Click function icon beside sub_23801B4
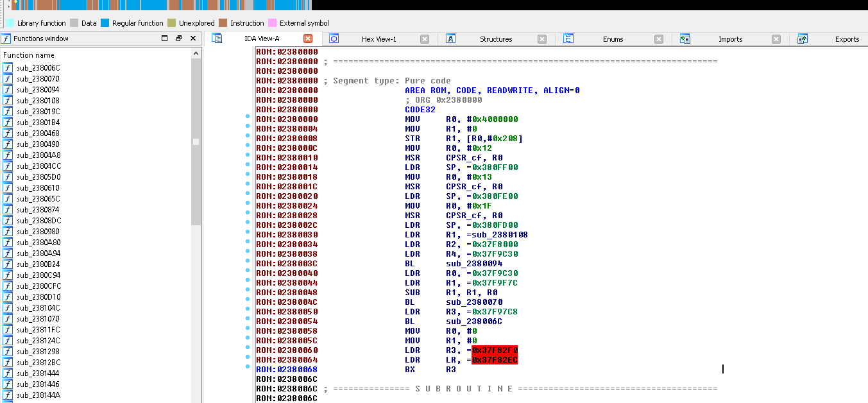The height and width of the screenshot is (403, 868). point(8,122)
